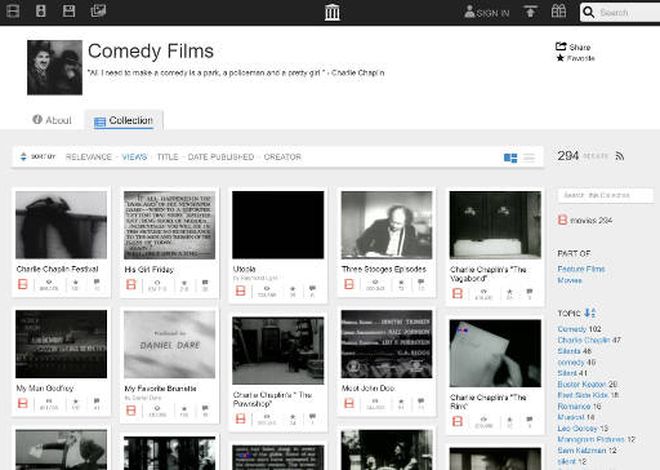The width and height of the screenshot is (660, 470).
Task: Sort by RELEVANCE
Action: pyautogui.click(x=88, y=157)
